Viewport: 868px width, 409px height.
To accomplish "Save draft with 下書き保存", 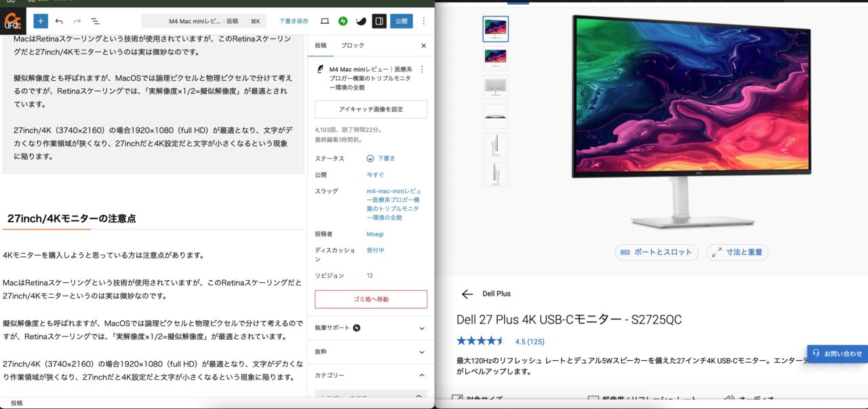I will tap(294, 21).
